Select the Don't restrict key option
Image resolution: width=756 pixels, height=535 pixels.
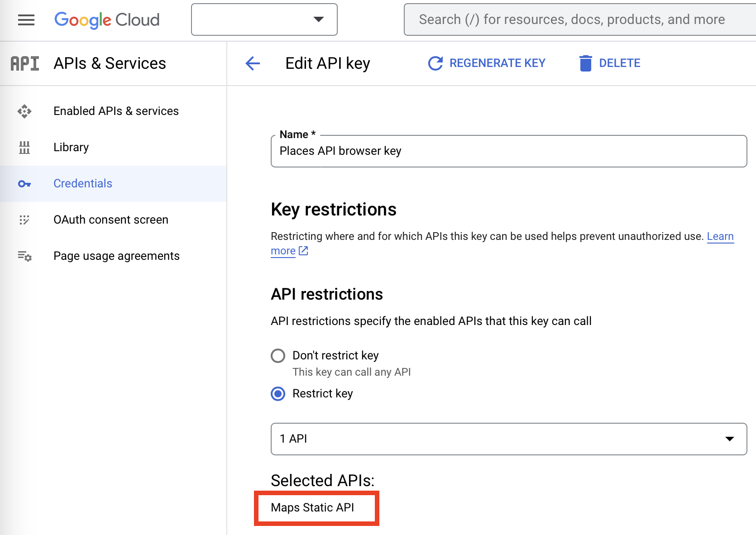click(278, 356)
